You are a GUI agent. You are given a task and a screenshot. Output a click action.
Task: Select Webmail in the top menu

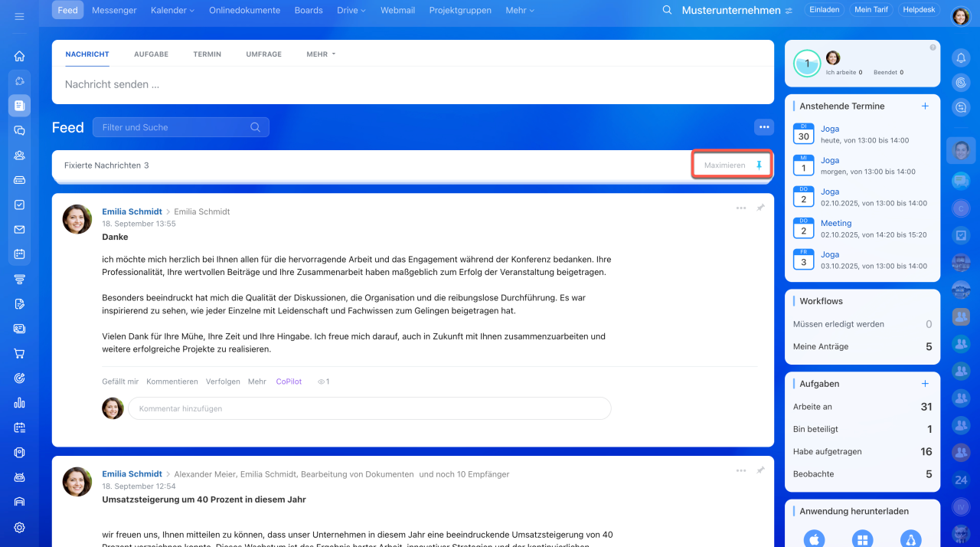[x=397, y=11]
